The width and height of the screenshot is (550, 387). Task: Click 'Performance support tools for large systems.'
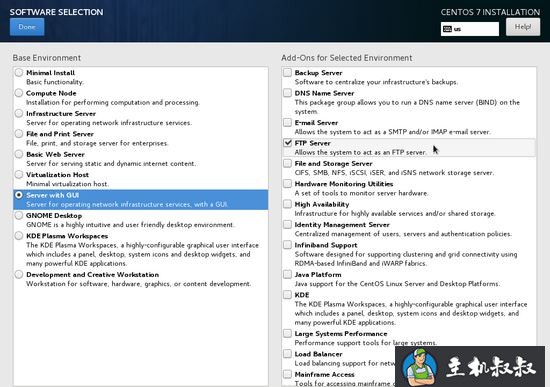[366, 342]
